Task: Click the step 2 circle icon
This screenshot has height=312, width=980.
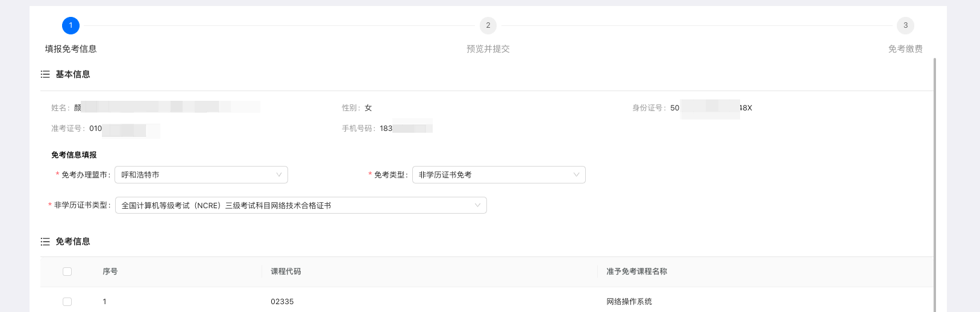Action: point(488,25)
